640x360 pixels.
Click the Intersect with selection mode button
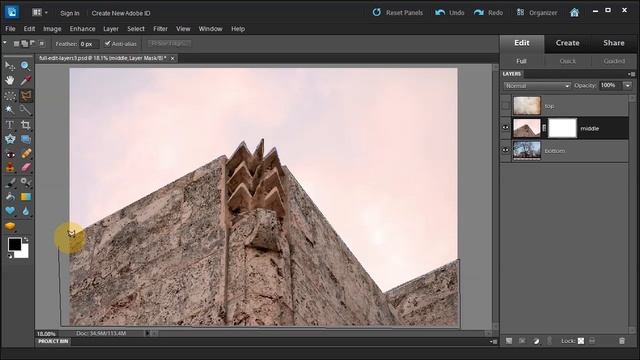[x=41, y=44]
